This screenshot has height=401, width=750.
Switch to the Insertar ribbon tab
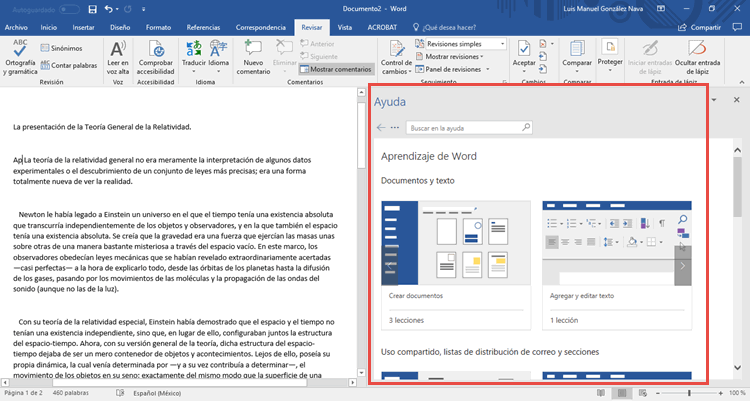[x=84, y=28]
